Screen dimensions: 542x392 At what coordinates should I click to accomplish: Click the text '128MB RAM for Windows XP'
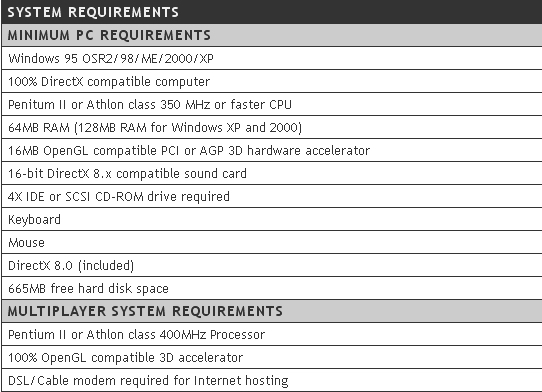(159, 128)
